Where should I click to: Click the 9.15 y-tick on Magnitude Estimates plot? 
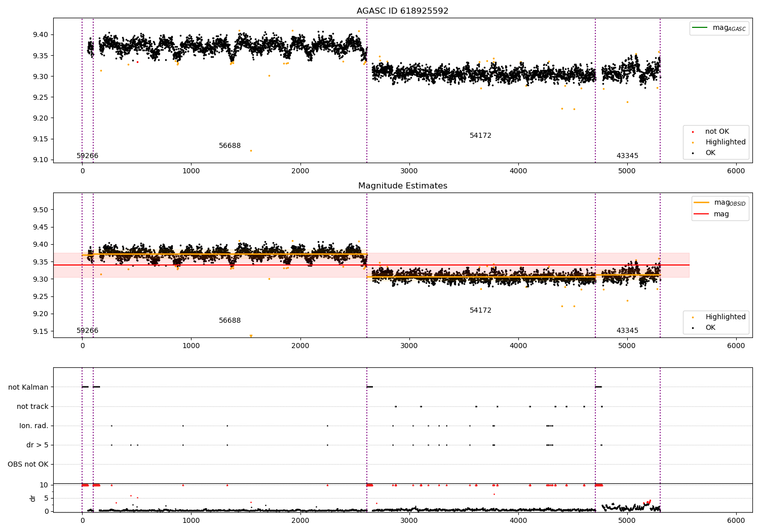[41, 331]
